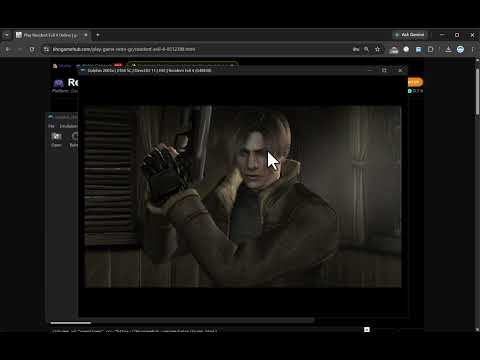Click the purple gamepad icon beside game title
Image resolution: width=480 pixels, height=360 pixels.
pos(59,83)
